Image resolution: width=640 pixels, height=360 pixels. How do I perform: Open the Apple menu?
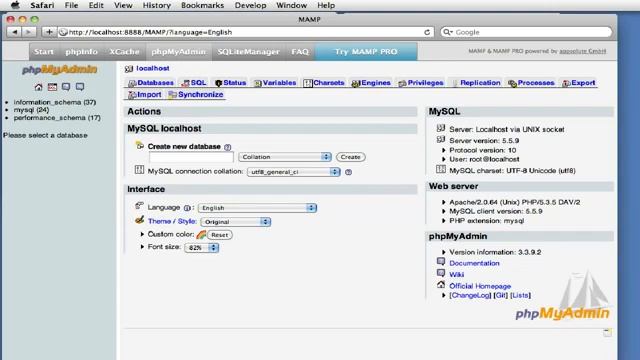coord(16,5)
